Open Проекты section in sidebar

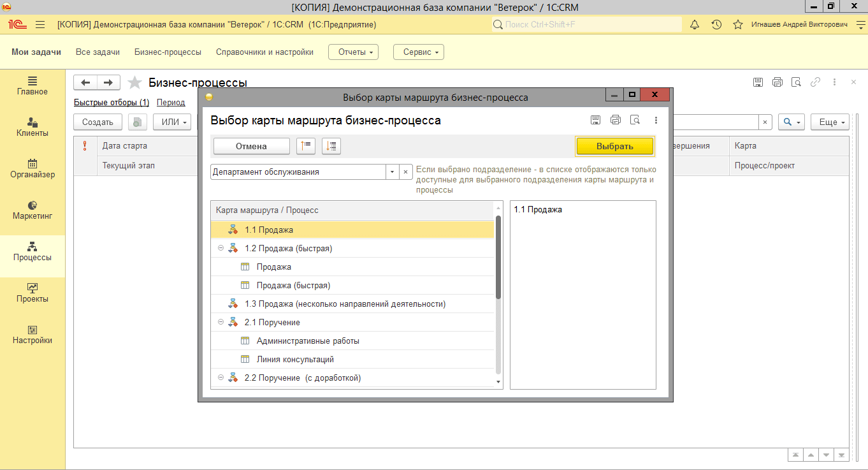(33, 293)
